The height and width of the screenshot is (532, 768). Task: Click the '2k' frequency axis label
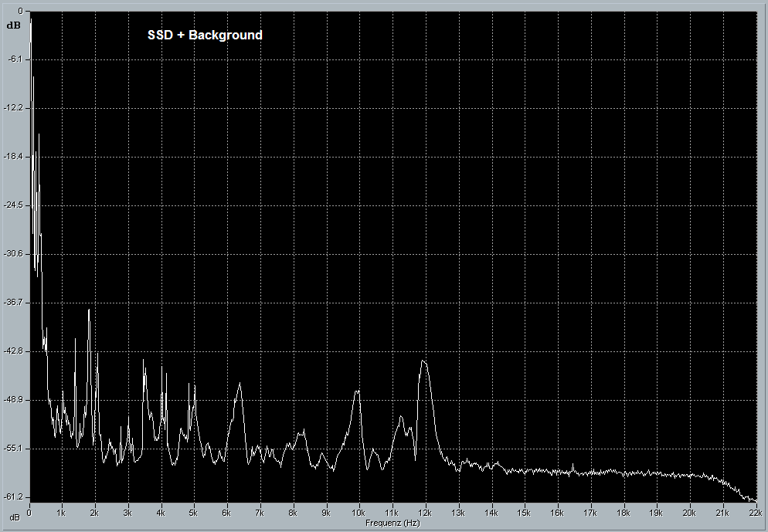(94, 513)
